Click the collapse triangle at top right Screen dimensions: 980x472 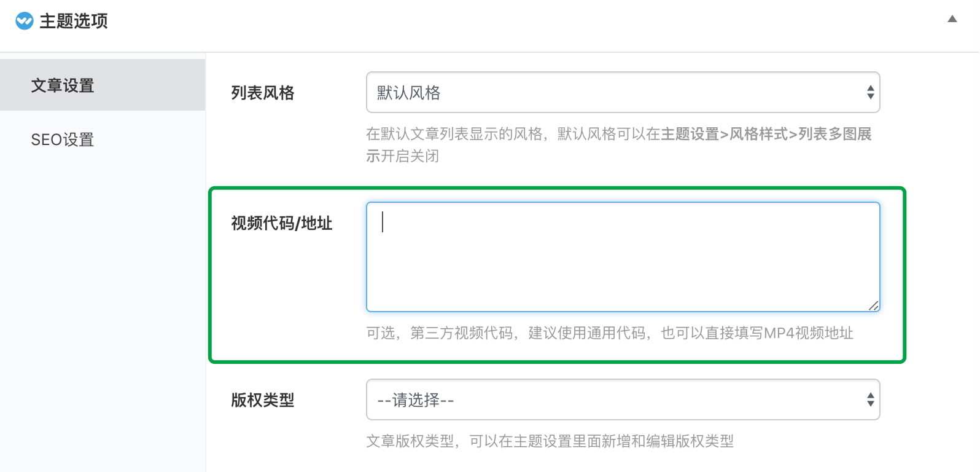[953, 19]
